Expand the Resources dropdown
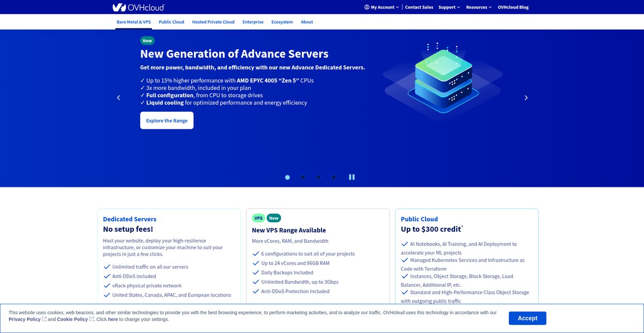Image resolution: width=644 pixels, height=333 pixels. (479, 7)
